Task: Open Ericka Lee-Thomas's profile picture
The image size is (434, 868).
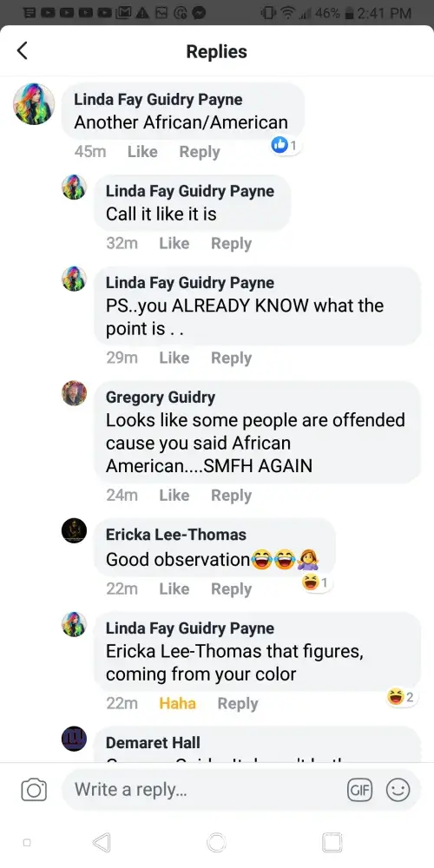Action: [x=74, y=531]
